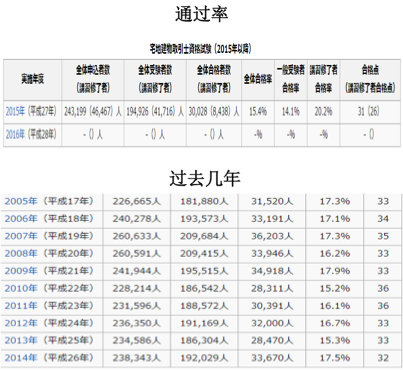Select the 16.2% pass rate cell
This screenshot has width=403, height=370.
pyautogui.click(x=335, y=253)
